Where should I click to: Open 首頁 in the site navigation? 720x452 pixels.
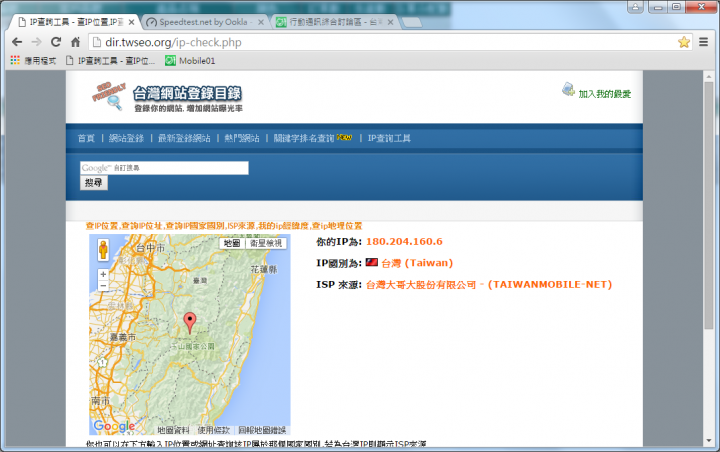pyautogui.click(x=86, y=138)
